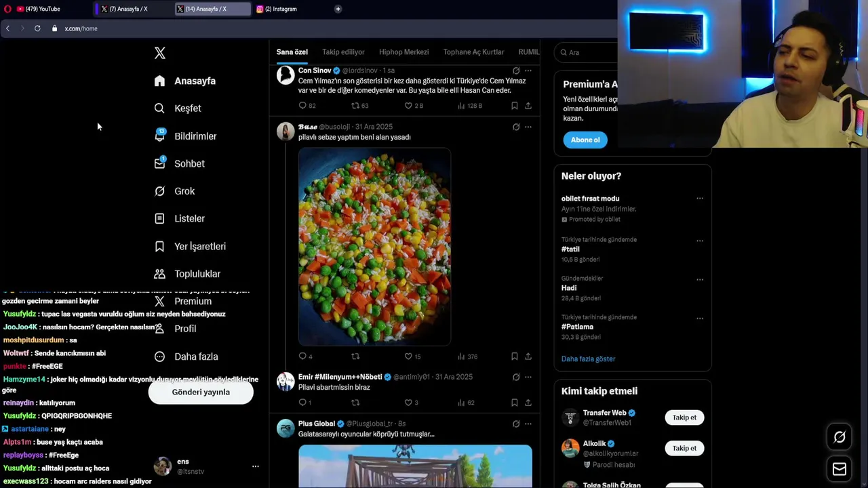Open Sohbet messages

[x=180, y=163]
